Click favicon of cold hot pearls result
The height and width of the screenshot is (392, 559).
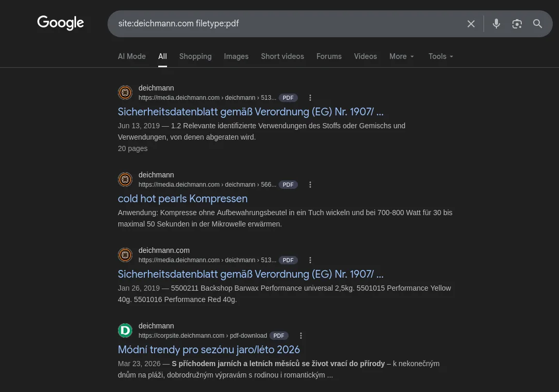click(x=125, y=179)
